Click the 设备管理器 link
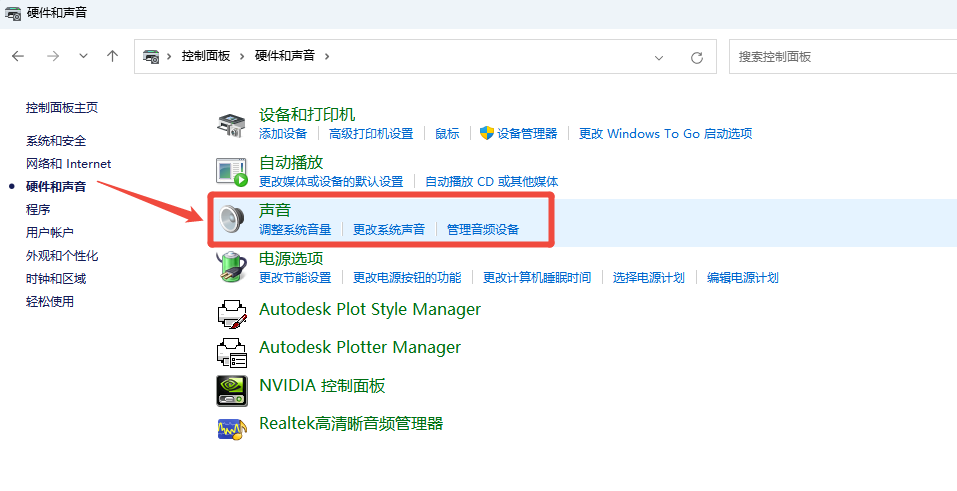This screenshot has height=491, width=957. [527, 134]
